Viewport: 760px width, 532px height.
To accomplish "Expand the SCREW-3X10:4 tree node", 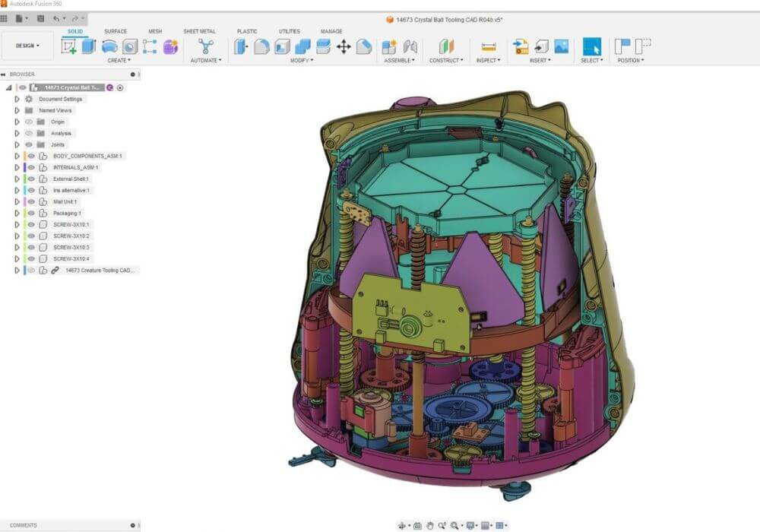I will [x=17, y=258].
